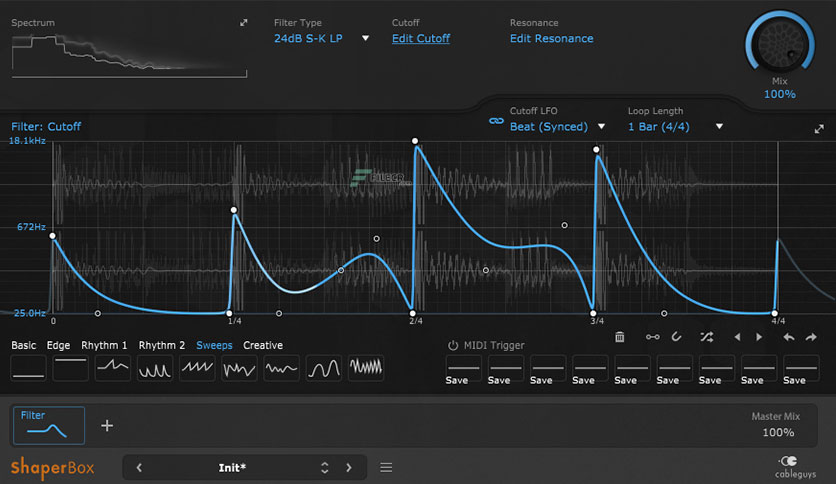Click the shuffle randomize wave icon

pos(708,338)
